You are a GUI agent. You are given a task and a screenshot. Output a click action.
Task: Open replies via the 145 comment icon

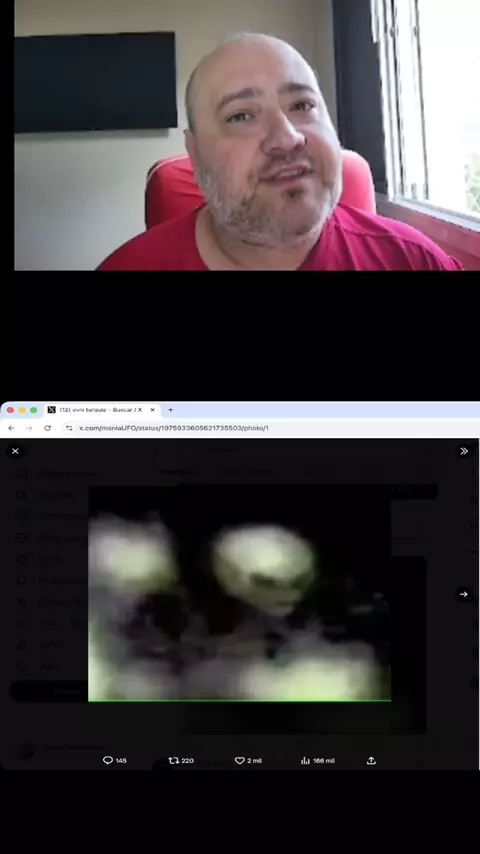[x=114, y=760]
